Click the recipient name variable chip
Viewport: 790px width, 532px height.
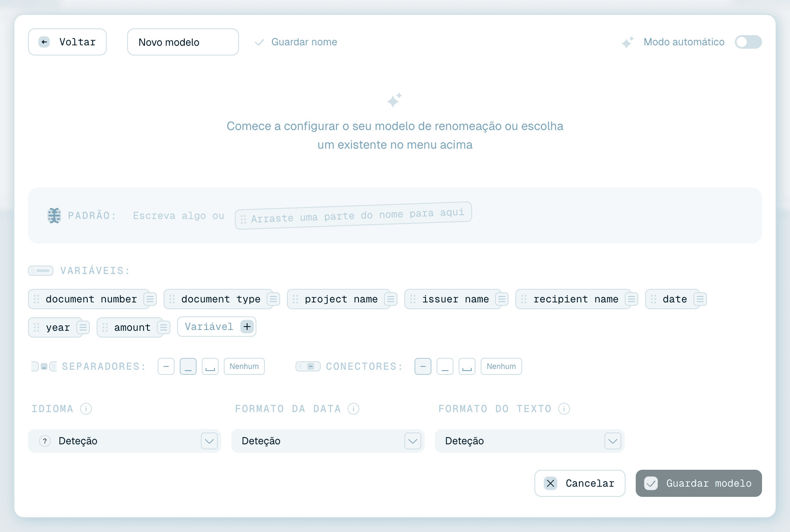tap(573, 299)
